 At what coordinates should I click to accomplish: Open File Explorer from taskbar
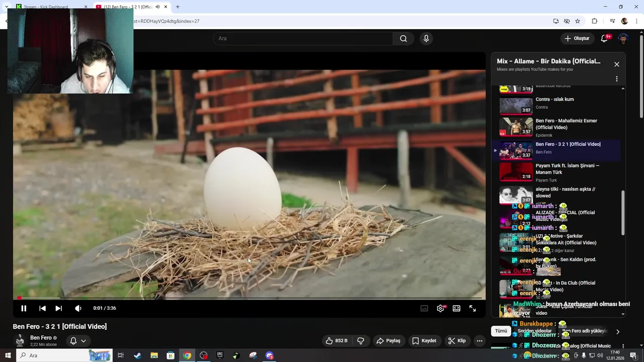[154, 355]
